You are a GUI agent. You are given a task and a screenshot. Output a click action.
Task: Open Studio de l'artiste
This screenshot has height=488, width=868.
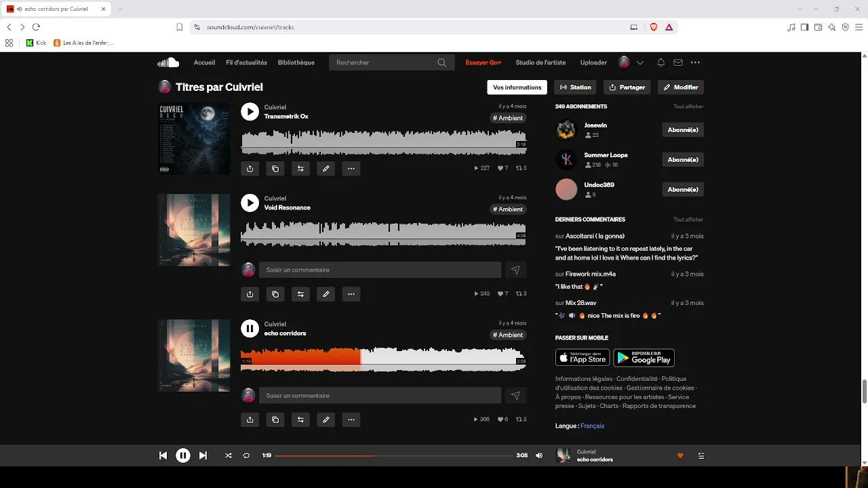point(540,62)
